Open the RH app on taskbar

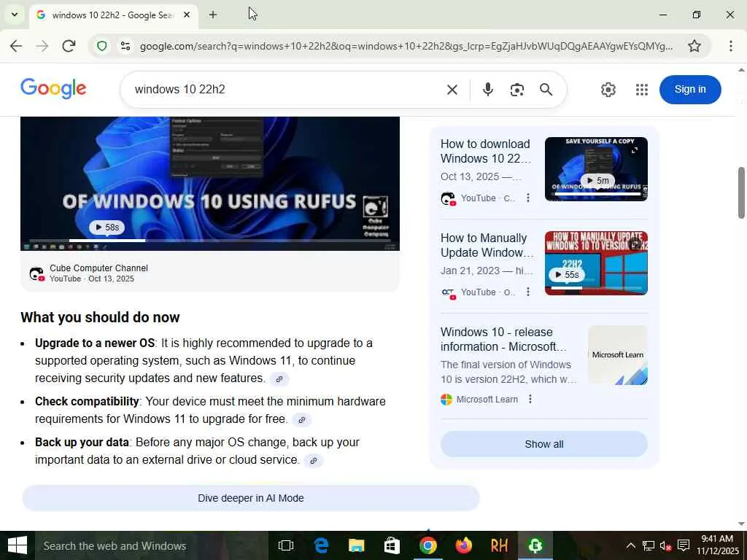pyautogui.click(x=499, y=545)
